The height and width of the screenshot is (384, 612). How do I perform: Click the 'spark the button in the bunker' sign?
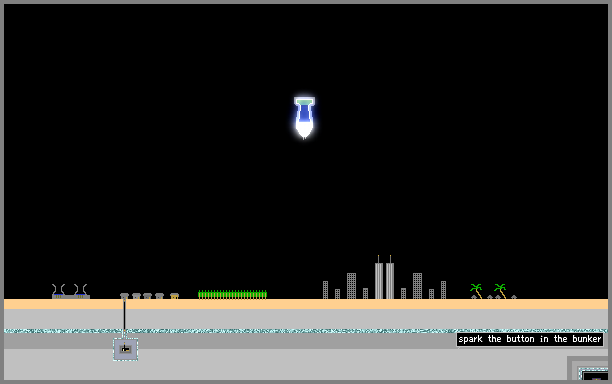click(530, 339)
